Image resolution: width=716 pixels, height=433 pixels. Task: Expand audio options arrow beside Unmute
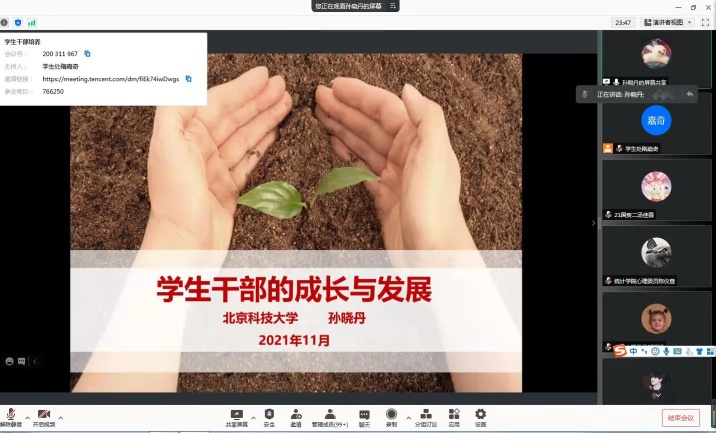[x=27, y=417]
